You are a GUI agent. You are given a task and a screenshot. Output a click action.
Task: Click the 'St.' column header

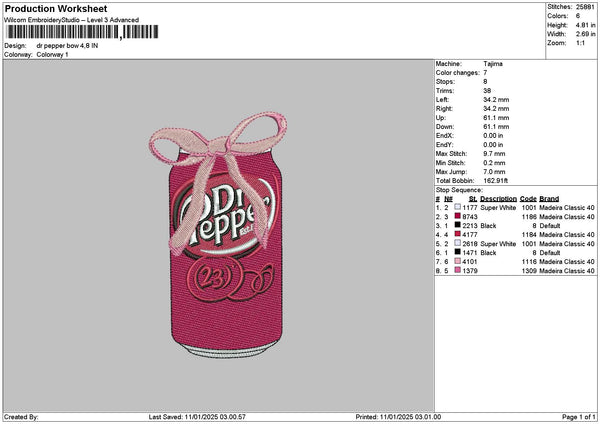(473, 199)
